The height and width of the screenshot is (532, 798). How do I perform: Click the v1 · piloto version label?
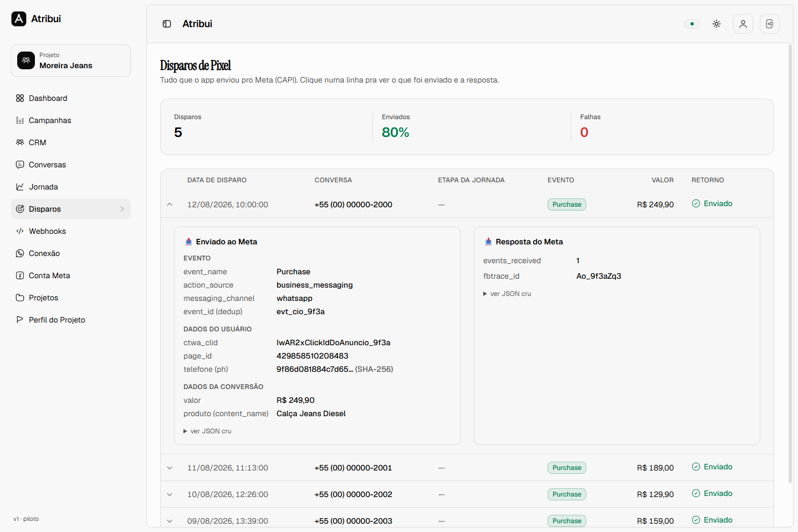point(26,519)
